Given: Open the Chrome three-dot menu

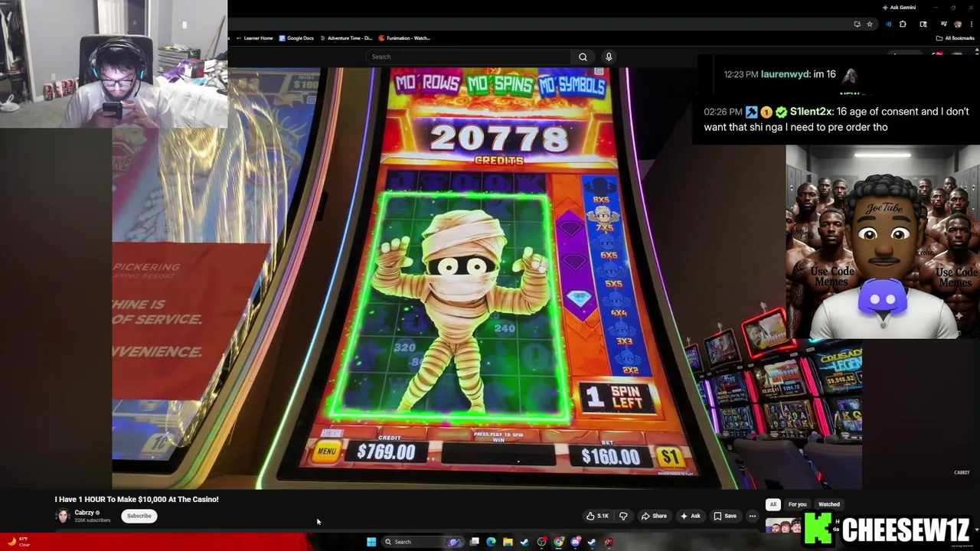Looking at the screenshot, I should (x=972, y=24).
